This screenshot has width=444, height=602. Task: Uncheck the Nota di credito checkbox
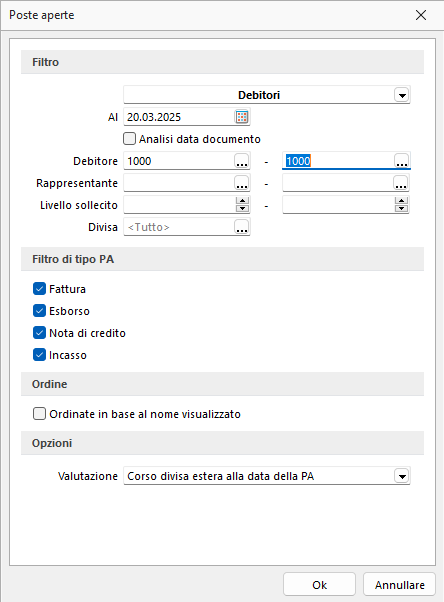tap(39, 333)
